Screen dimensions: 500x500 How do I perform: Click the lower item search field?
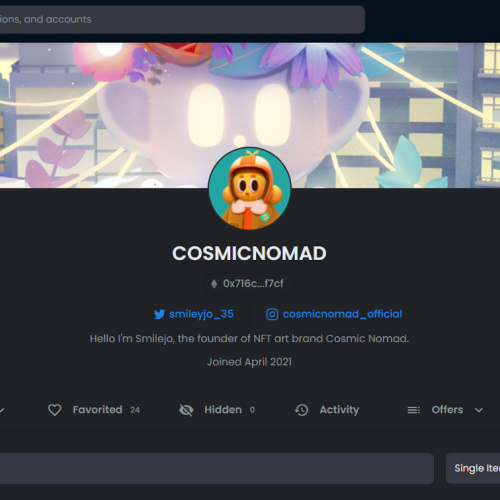217,468
